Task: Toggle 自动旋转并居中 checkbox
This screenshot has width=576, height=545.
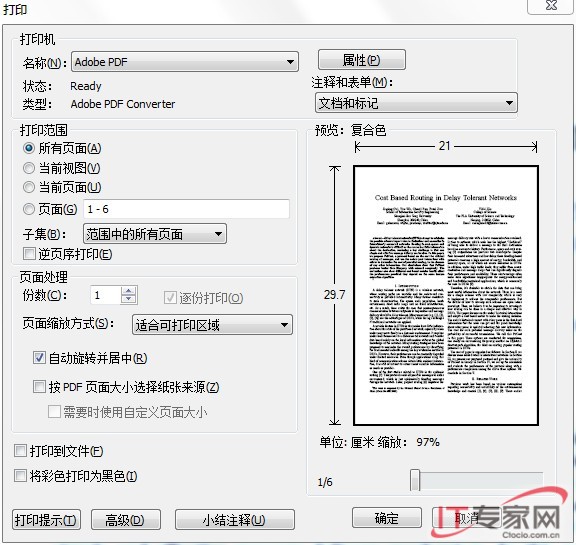Action: tap(39, 358)
